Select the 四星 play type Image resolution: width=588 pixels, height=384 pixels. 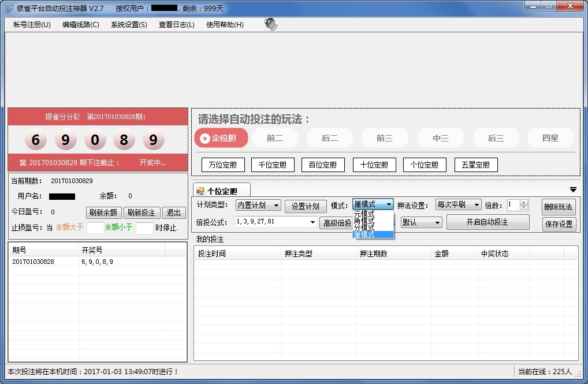[550, 138]
